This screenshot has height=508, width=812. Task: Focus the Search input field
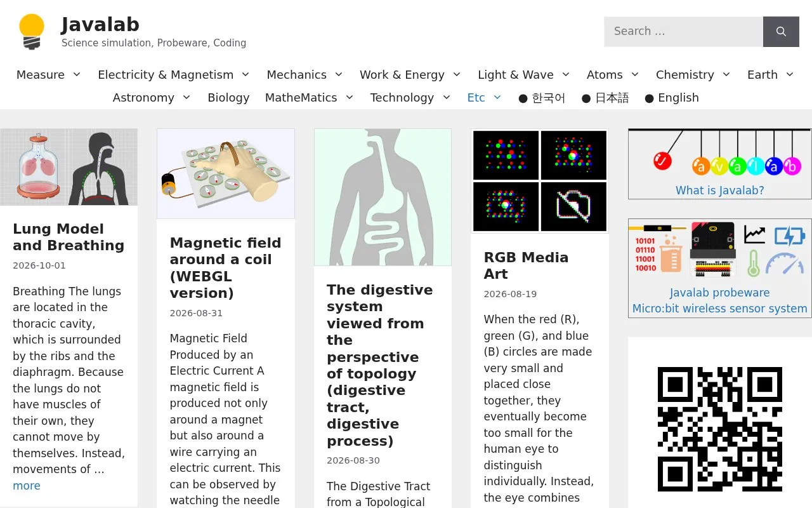tap(683, 31)
